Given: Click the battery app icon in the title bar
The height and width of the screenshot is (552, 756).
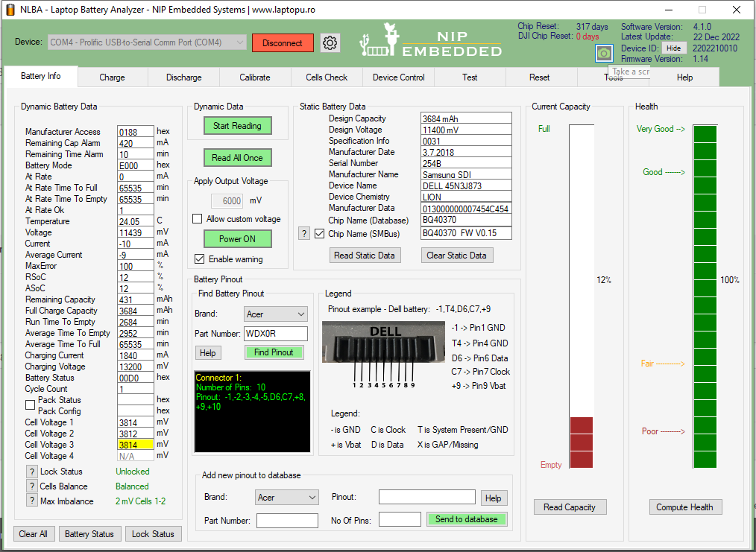Looking at the screenshot, I should click(10, 10).
